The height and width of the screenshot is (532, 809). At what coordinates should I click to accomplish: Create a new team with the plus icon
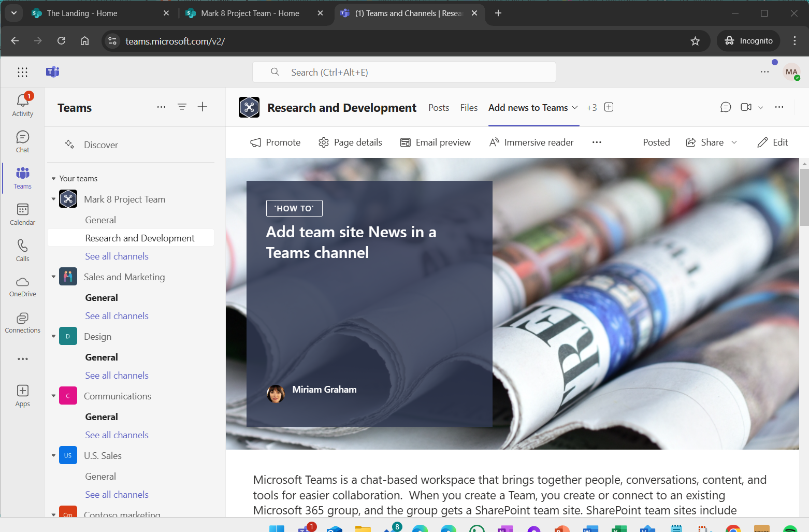(203, 107)
